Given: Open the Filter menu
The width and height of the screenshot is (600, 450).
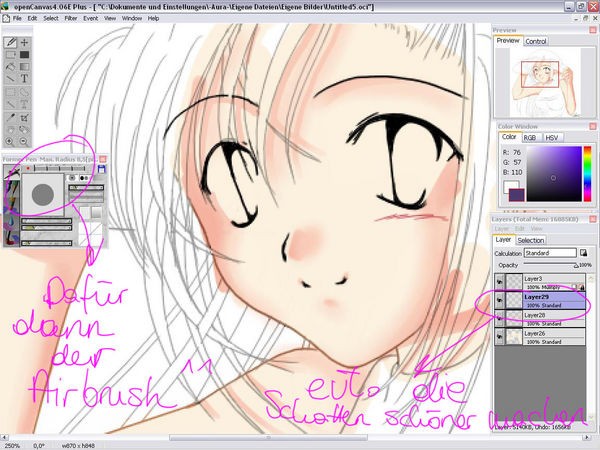Looking at the screenshot, I should [x=68, y=18].
